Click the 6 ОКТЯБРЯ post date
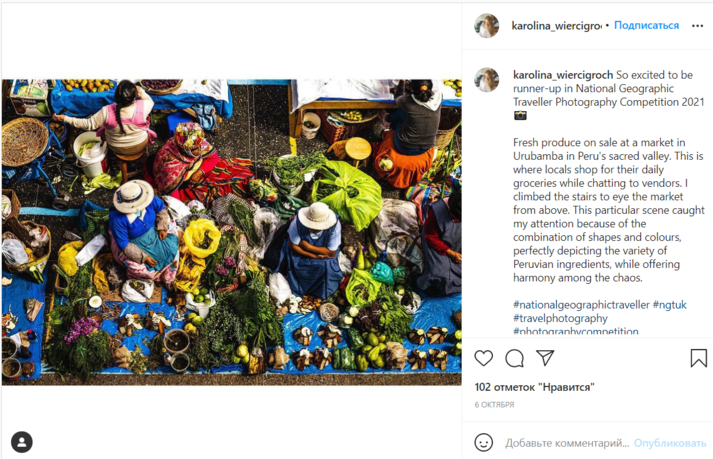 click(x=494, y=404)
